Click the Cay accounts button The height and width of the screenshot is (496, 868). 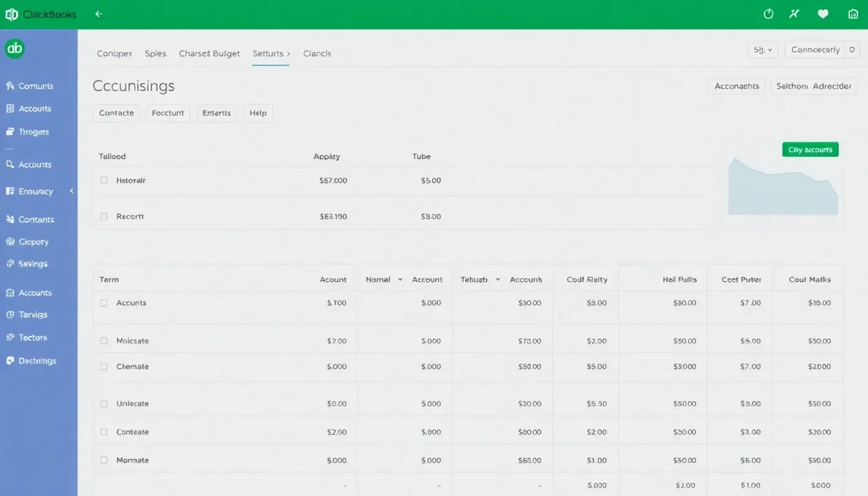tap(810, 149)
